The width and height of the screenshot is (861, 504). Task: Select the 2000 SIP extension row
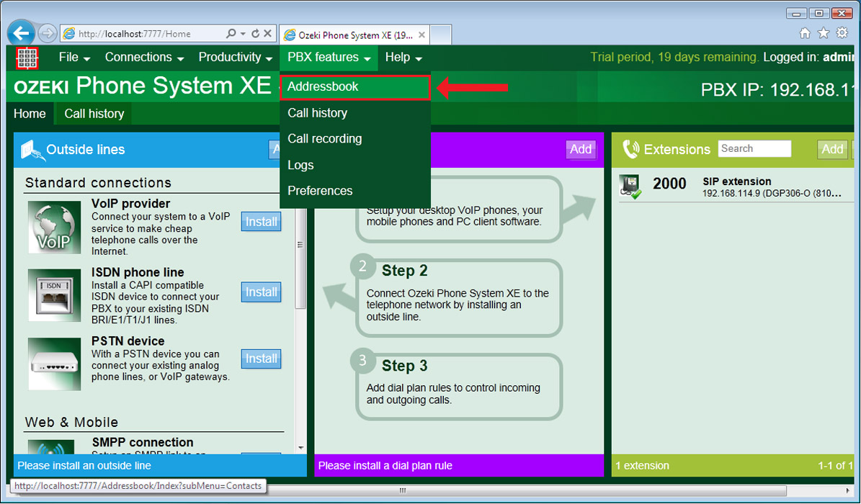[736, 186]
